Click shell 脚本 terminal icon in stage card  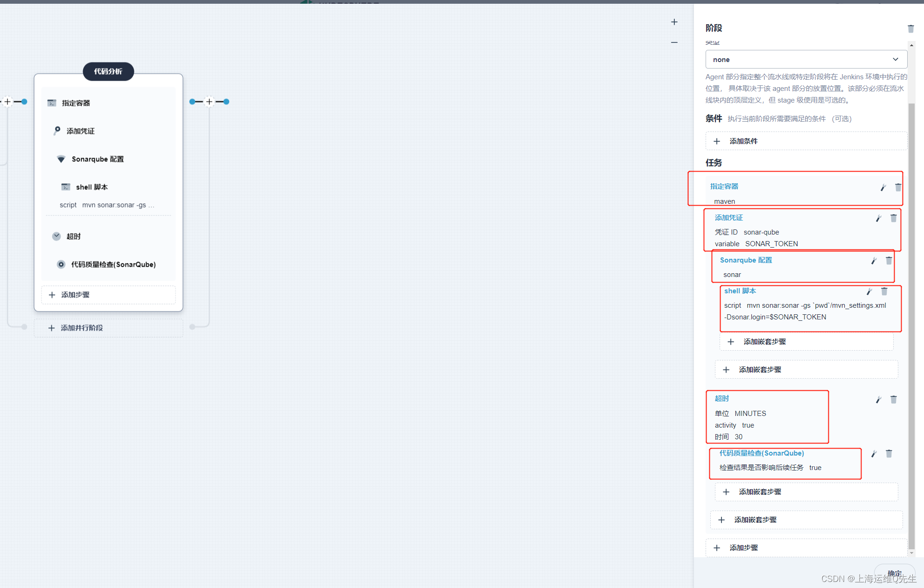[x=66, y=187]
